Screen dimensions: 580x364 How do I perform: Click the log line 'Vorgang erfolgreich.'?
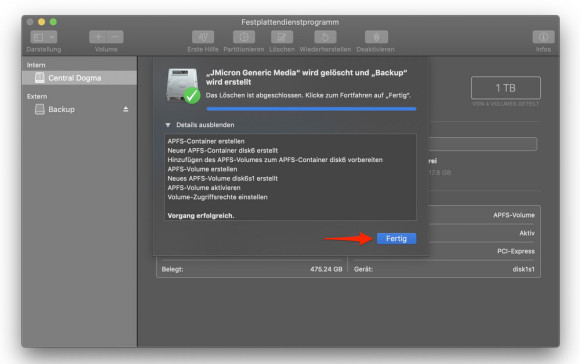(x=201, y=216)
